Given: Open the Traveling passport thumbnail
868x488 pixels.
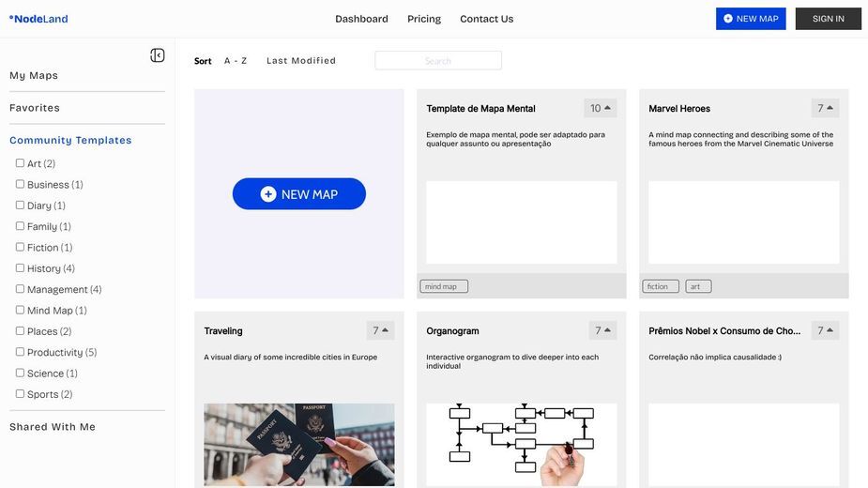Looking at the screenshot, I should point(299,445).
